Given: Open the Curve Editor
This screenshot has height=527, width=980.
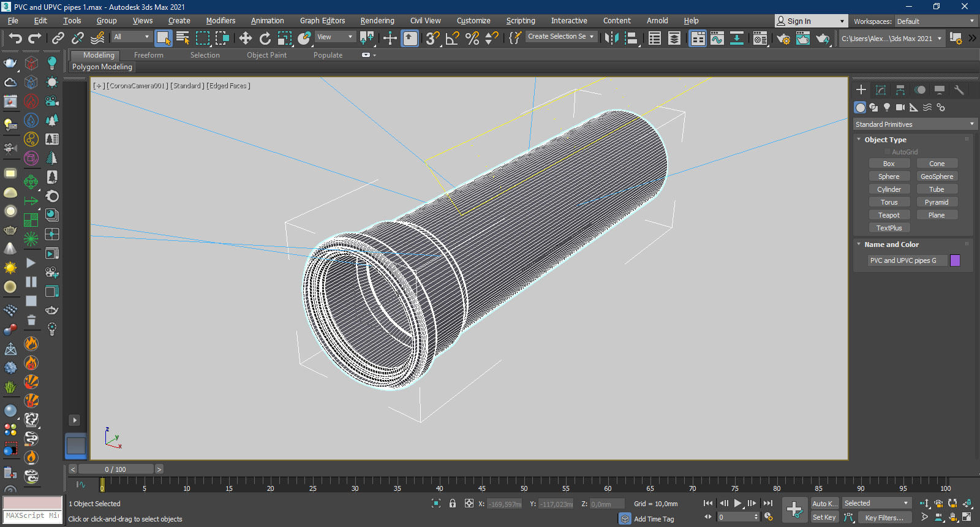Looking at the screenshot, I should point(717,38).
